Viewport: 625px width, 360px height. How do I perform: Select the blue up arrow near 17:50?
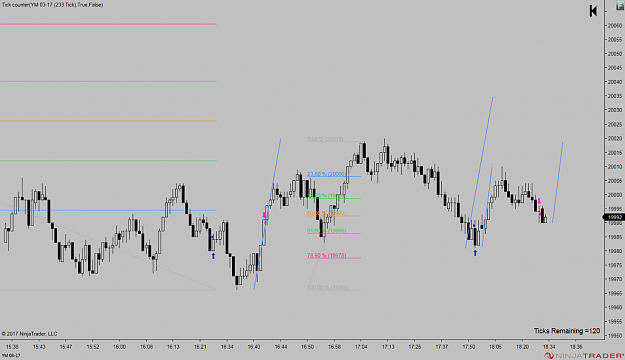coord(475,253)
